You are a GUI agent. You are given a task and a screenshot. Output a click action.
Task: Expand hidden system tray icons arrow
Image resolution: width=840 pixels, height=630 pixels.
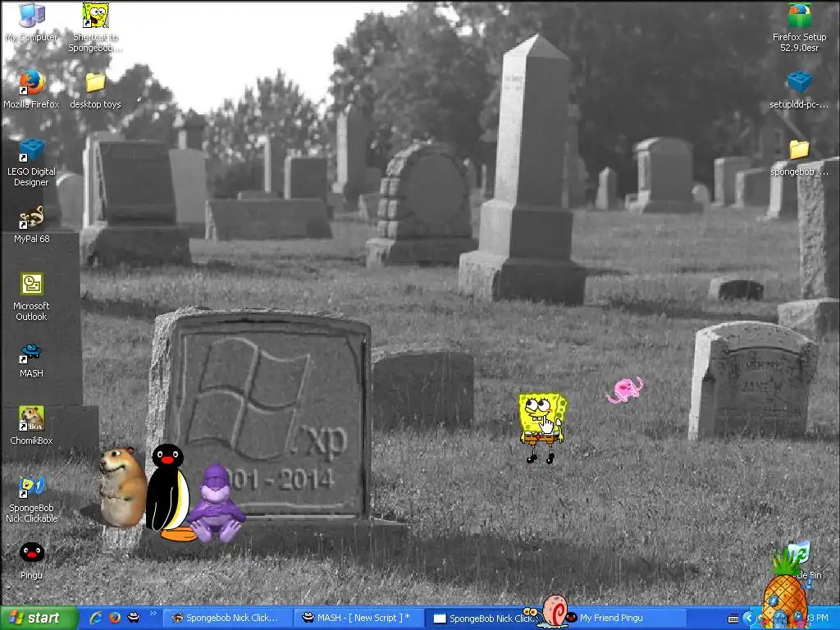pos(749,619)
